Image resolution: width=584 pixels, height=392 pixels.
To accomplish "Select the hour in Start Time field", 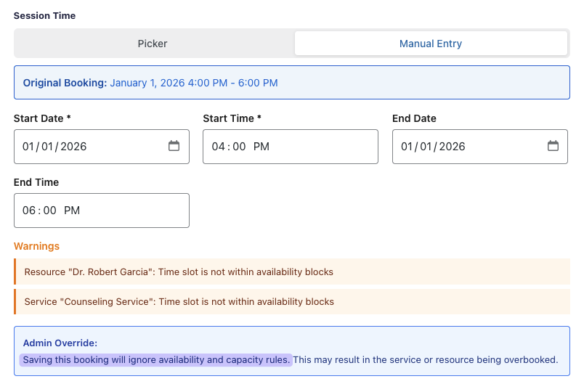I will tap(218, 147).
